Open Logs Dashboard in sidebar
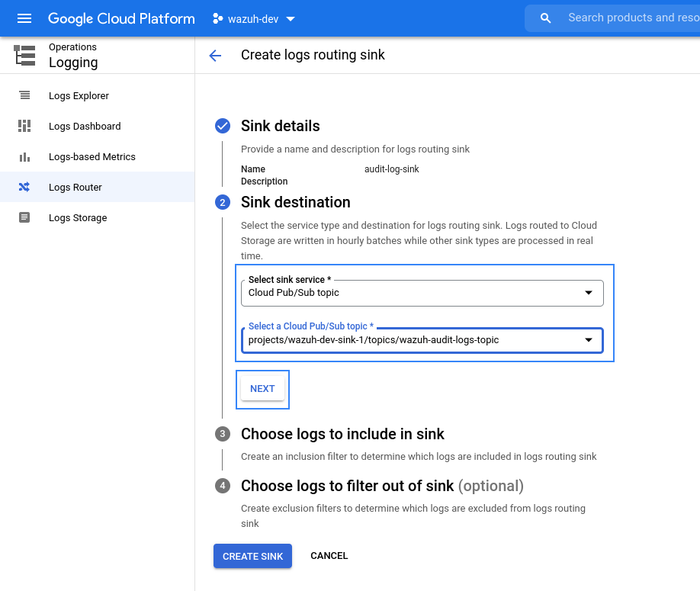The image size is (700, 591). [98, 127]
